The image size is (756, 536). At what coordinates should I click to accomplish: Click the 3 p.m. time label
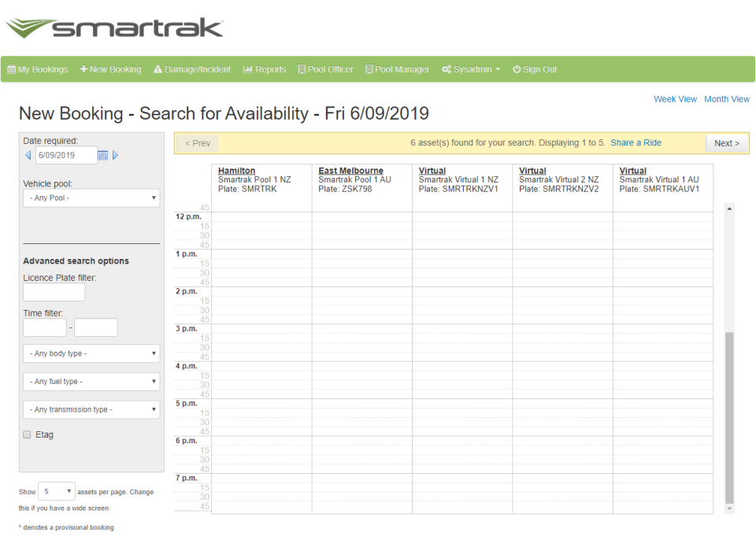tap(187, 328)
